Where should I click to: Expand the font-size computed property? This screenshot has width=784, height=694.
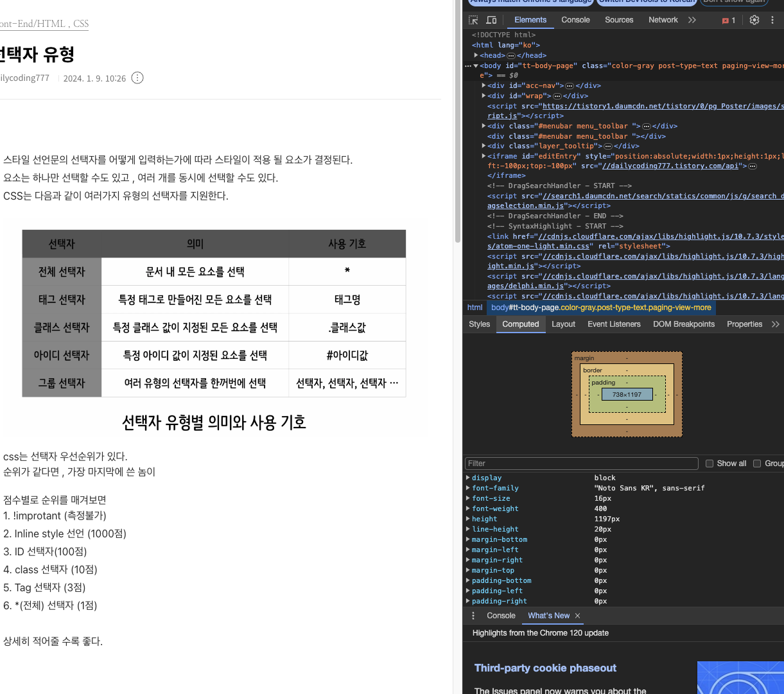pos(468,498)
